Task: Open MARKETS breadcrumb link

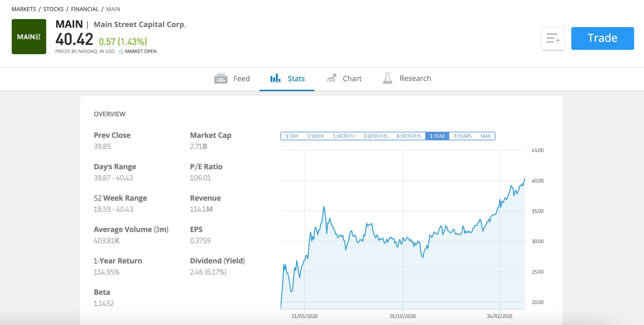Action: 24,9
